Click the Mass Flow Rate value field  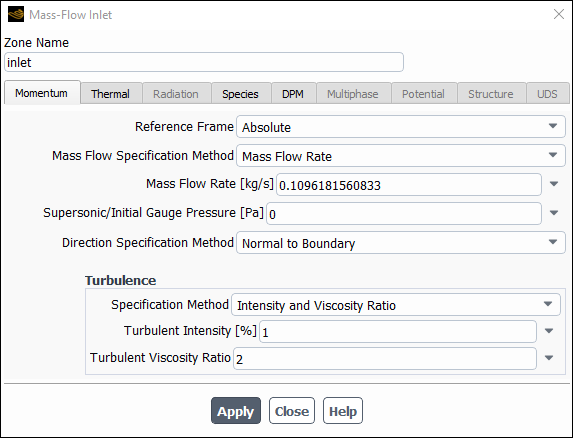tap(409, 185)
